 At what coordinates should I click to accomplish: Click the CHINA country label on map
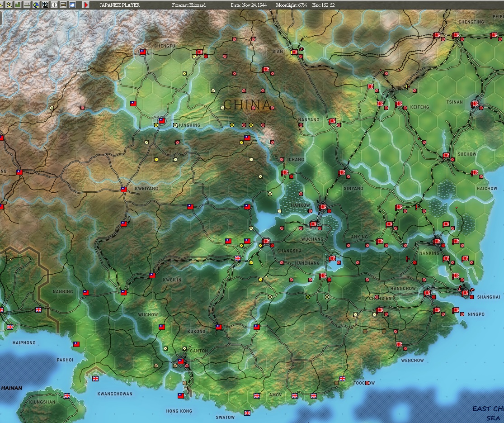[247, 105]
